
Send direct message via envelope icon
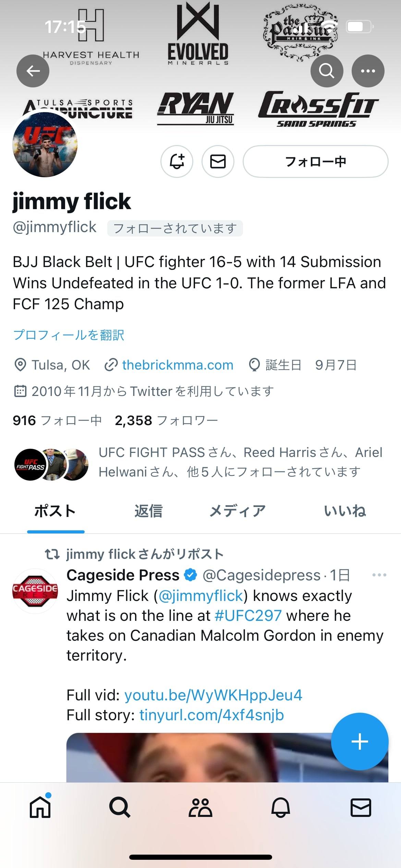218,161
